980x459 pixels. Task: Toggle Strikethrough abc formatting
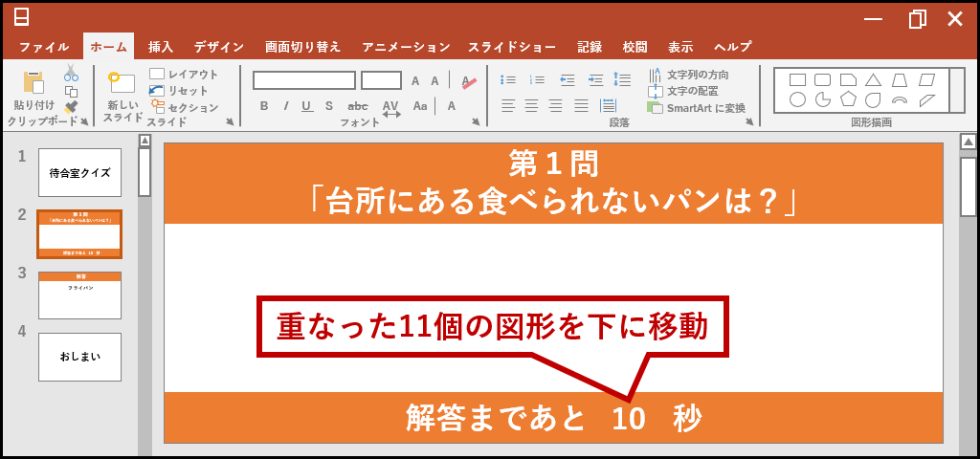pyautogui.click(x=358, y=106)
